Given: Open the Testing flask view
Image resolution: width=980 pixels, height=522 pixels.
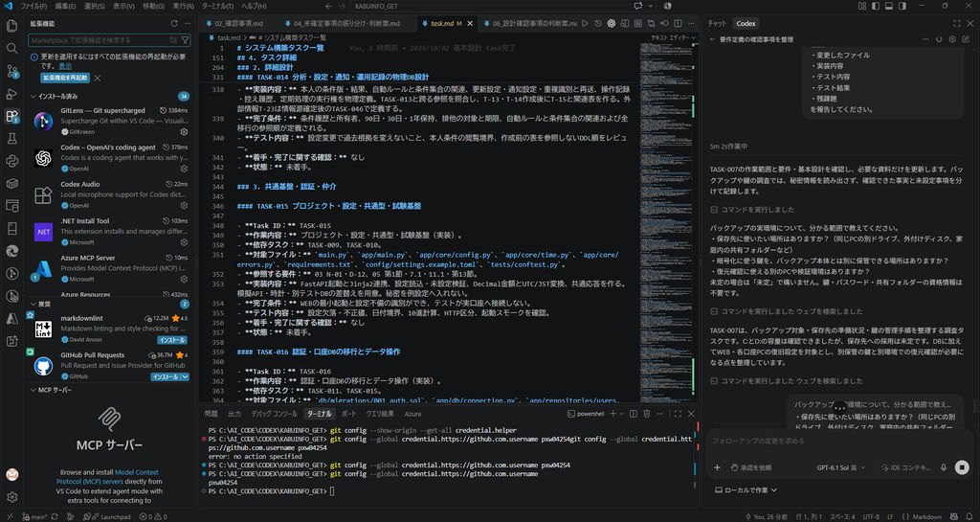Looking at the screenshot, I should [11, 138].
